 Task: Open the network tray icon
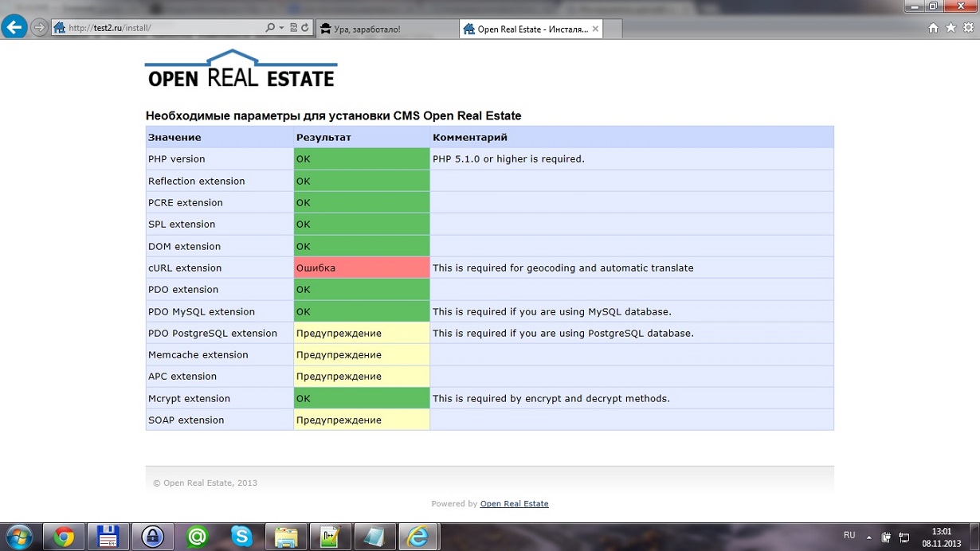pyautogui.click(x=904, y=537)
